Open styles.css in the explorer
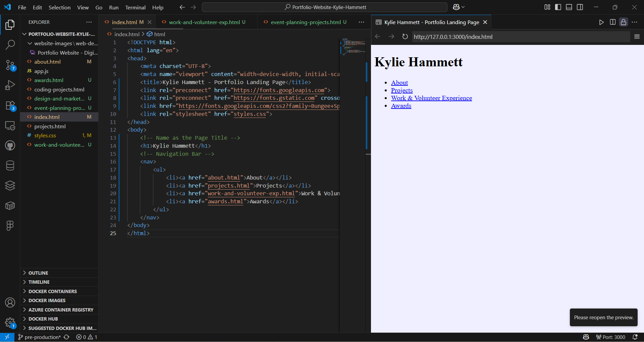The image size is (644, 342). (x=59, y=135)
